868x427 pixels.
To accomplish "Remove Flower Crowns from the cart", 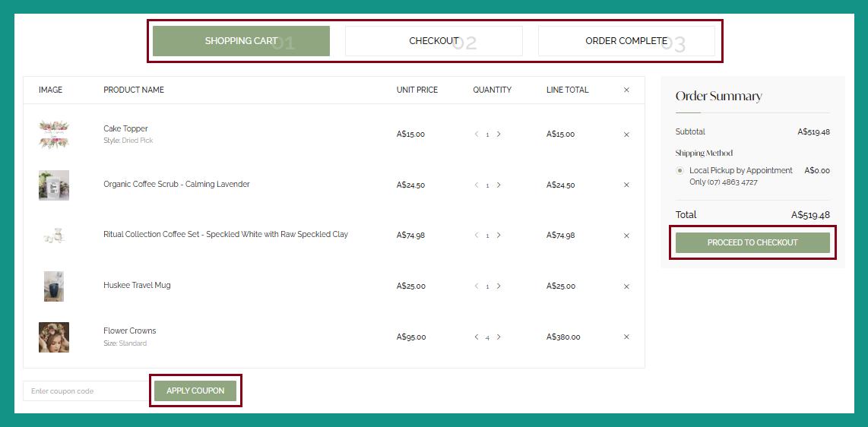I will point(626,337).
